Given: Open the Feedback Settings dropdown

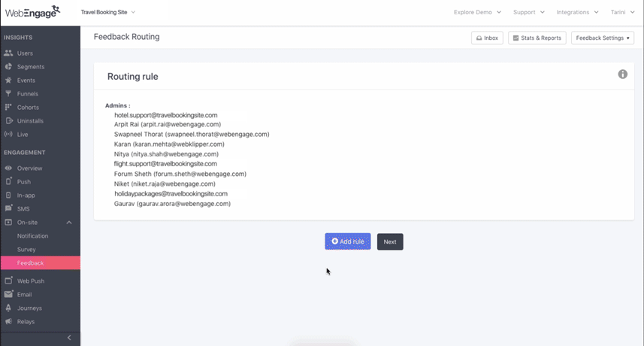Looking at the screenshot, I should [x=603, y=38].
